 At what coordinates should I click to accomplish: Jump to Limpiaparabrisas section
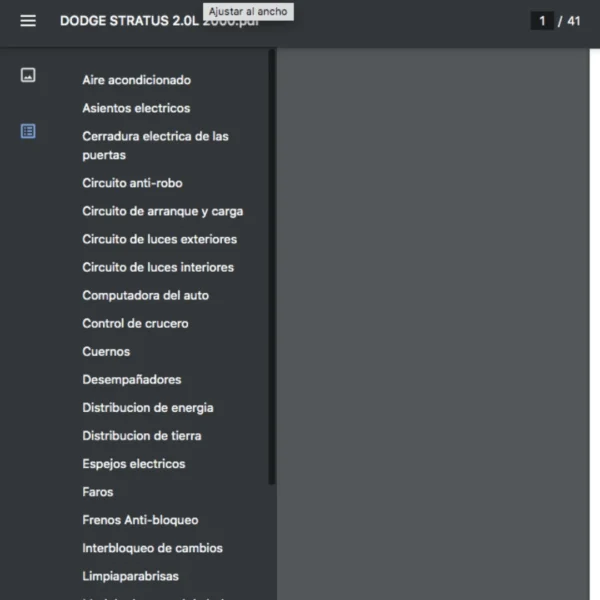point(130,576)
